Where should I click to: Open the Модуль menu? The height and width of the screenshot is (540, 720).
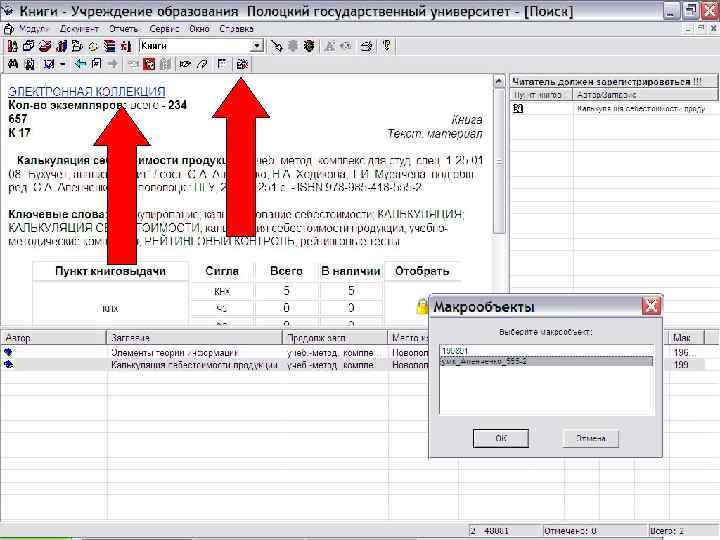[x=34, y=29]
